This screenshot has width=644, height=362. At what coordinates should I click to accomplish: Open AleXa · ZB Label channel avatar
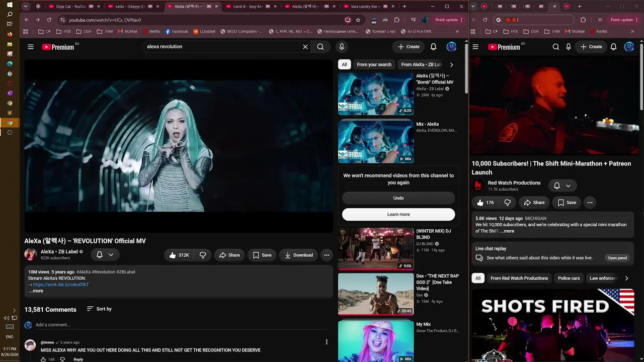[x=31, y=254]
